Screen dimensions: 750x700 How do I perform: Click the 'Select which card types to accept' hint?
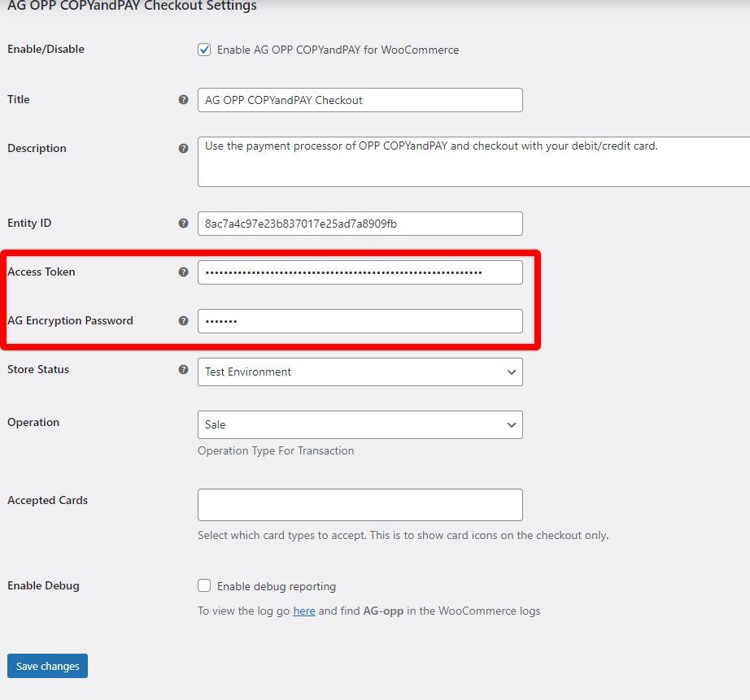pos(403,535)
